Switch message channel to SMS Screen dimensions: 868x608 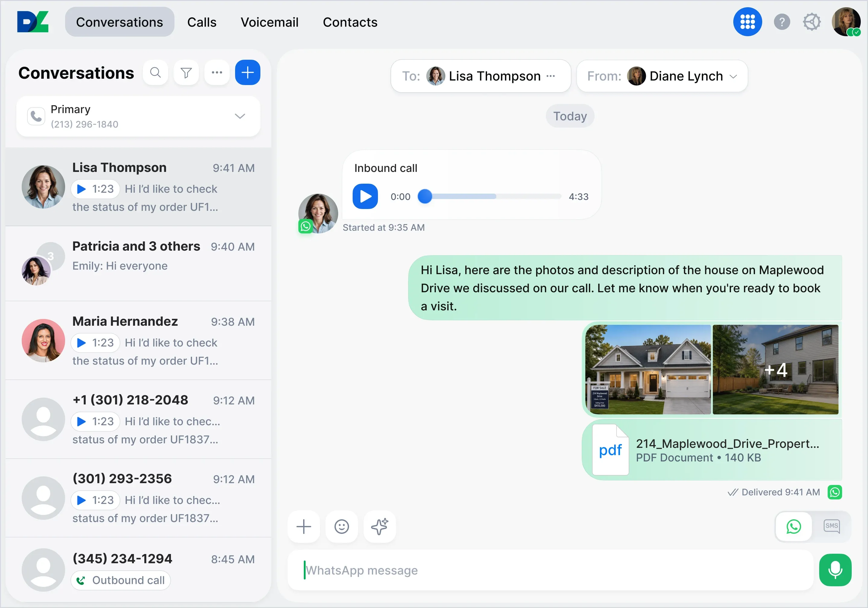(x=831, y=526)
